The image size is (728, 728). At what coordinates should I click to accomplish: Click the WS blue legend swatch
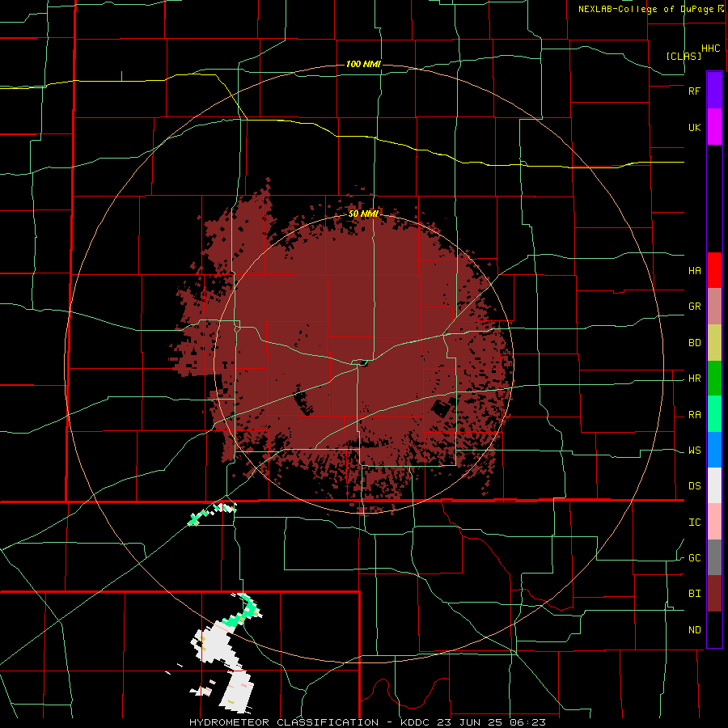pos(714,450)
